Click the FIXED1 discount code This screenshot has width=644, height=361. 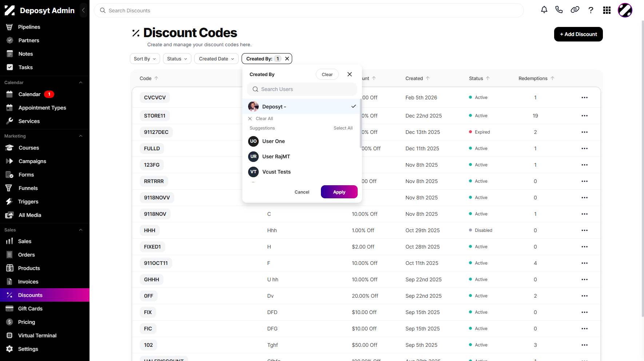point(152,247)
